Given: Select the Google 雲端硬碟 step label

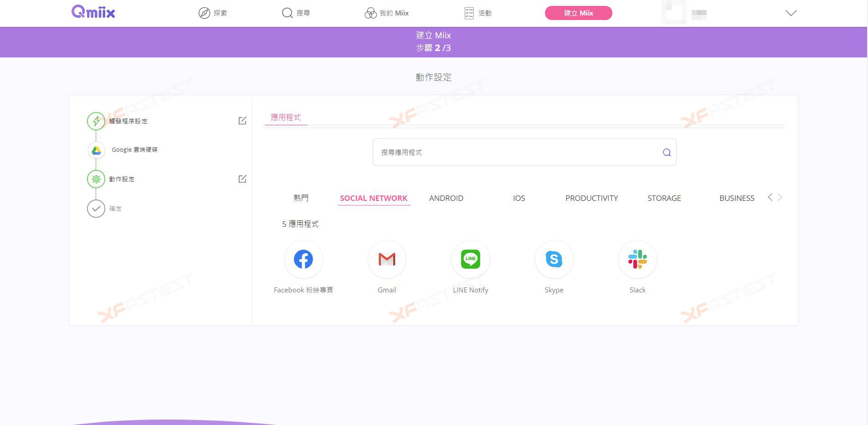Looking at the screenshot, I should click(134, 150).
